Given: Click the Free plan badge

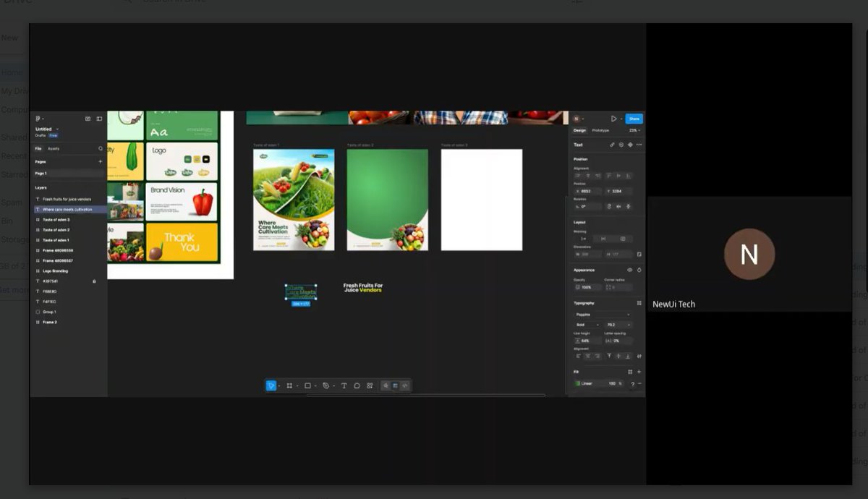Looking at the screenshot, I should point(53,135).
